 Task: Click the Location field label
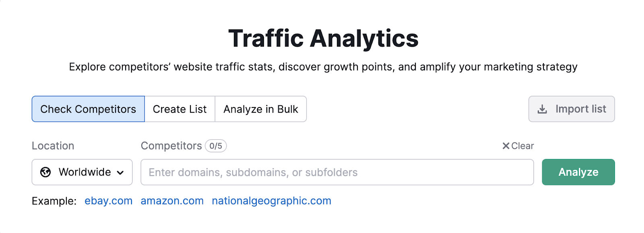pyautogui.click(x=53, y=146)
